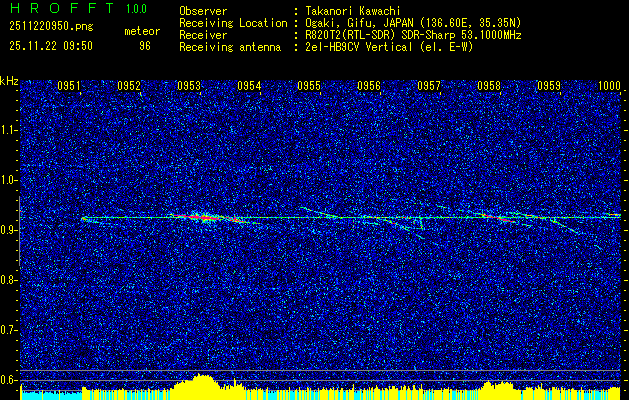The width and height of the screenshot is (629, 400).
Task: Click the 1000 time marker
Action: click(609, 86)
